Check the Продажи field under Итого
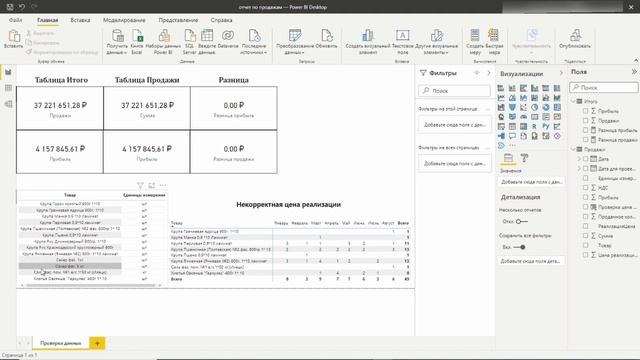 tap(586, 121)
